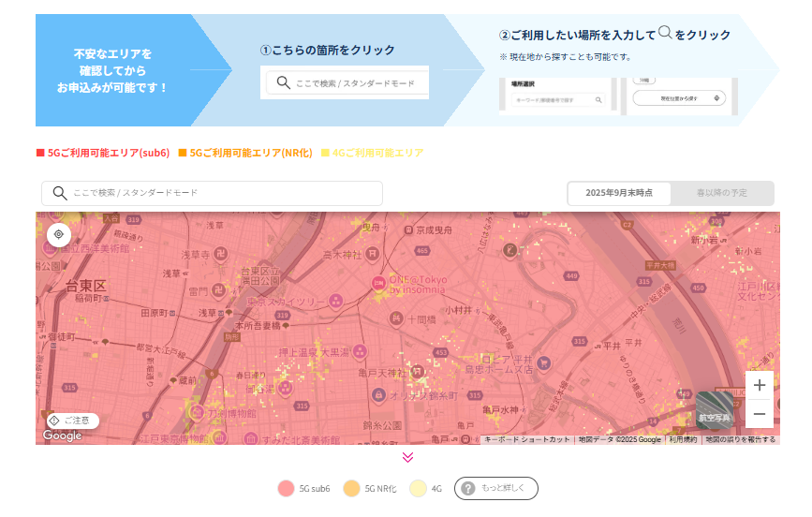812x517 pixels.
Task: Switch to 航空写真 aerial photo view
Action: 715,409
